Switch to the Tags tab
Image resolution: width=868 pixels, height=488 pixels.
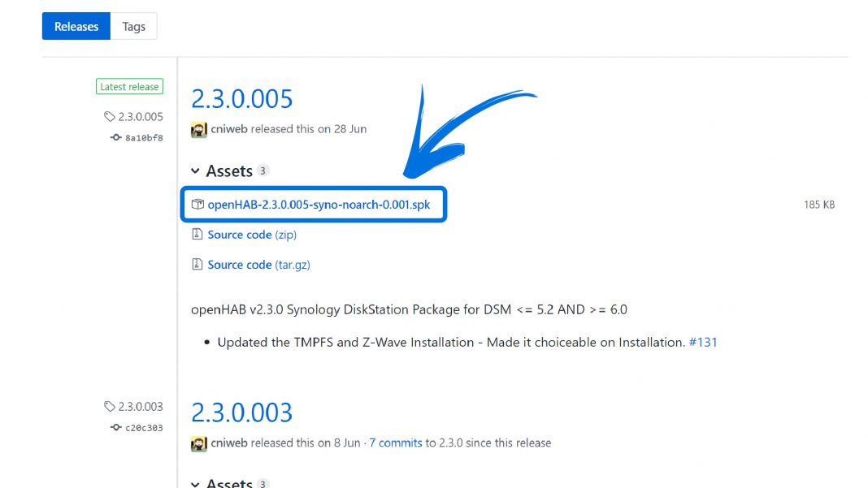coord(133,25)
